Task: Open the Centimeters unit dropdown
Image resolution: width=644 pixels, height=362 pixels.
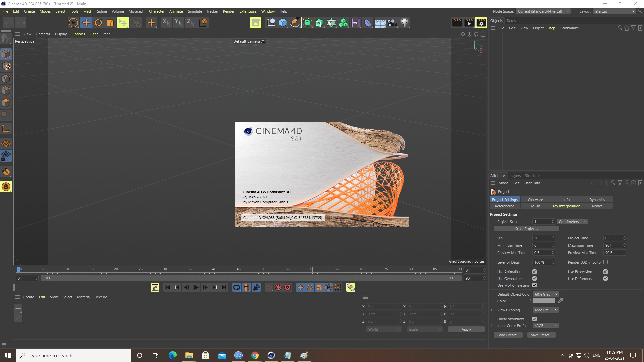Action: tap(572, 222)
